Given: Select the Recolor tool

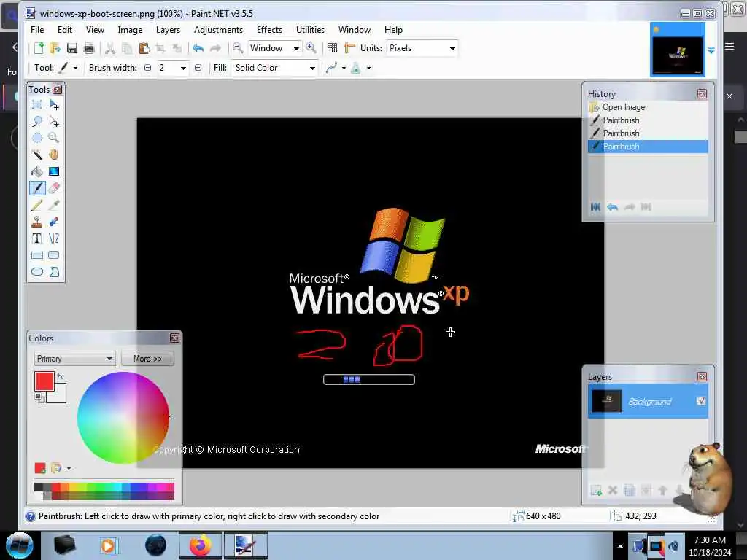Looking at the screenshot, I should pos(54,222).
